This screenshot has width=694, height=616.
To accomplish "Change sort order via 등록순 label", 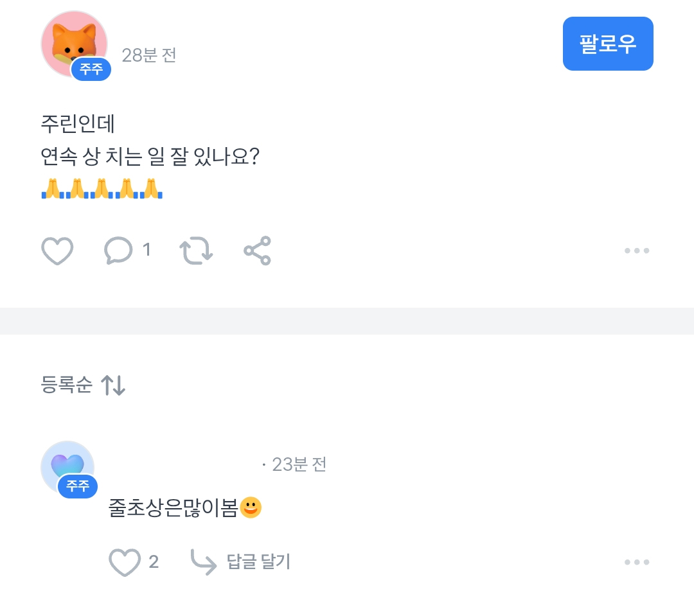I will (66, 385).
